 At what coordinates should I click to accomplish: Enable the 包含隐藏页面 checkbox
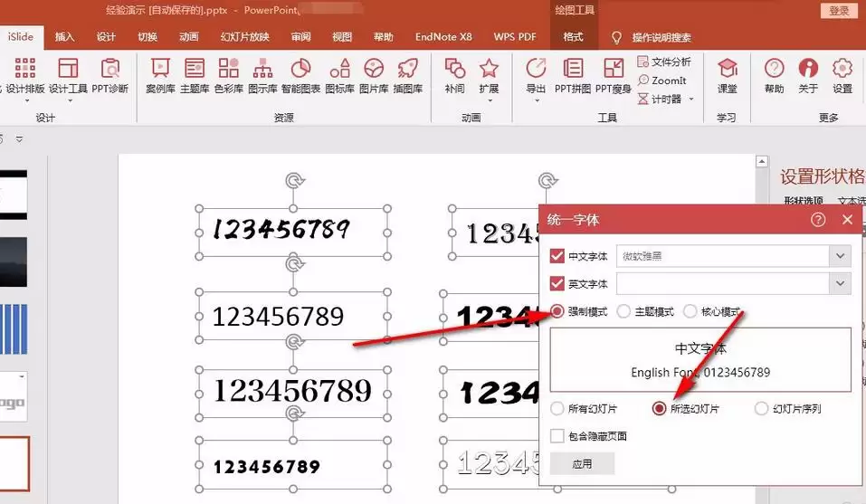[x=557, y=436]
